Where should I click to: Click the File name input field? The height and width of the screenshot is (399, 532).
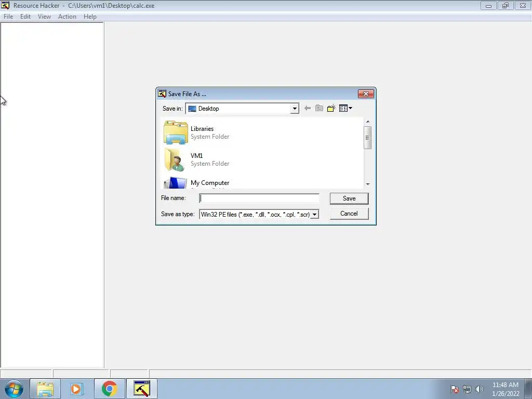pyautogui.click(x=259, y=198)
